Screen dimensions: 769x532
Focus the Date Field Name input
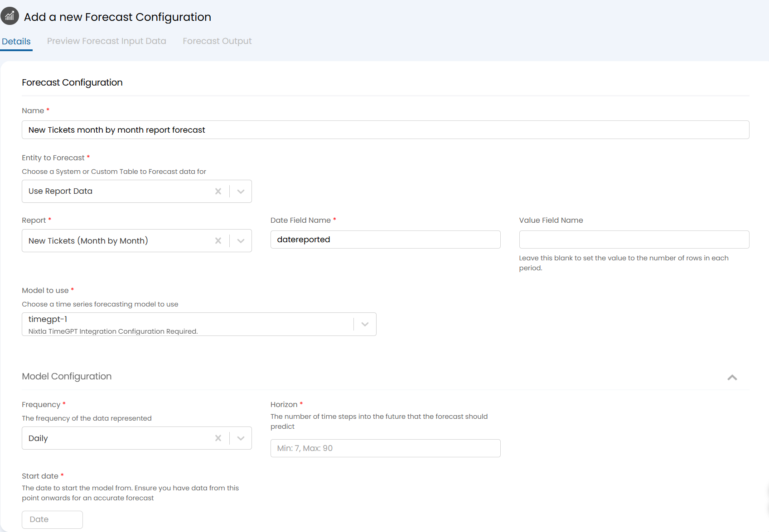pos(385,240)
